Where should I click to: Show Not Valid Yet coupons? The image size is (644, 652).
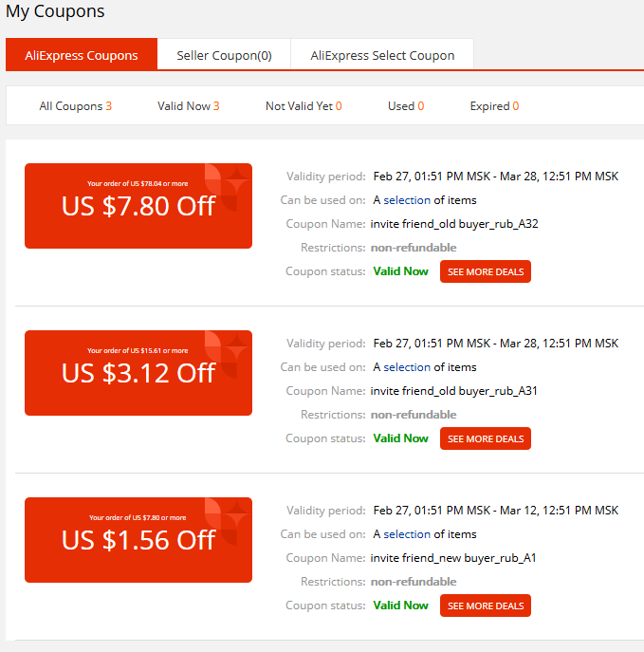pyautogui.click(x=304, y=106)
